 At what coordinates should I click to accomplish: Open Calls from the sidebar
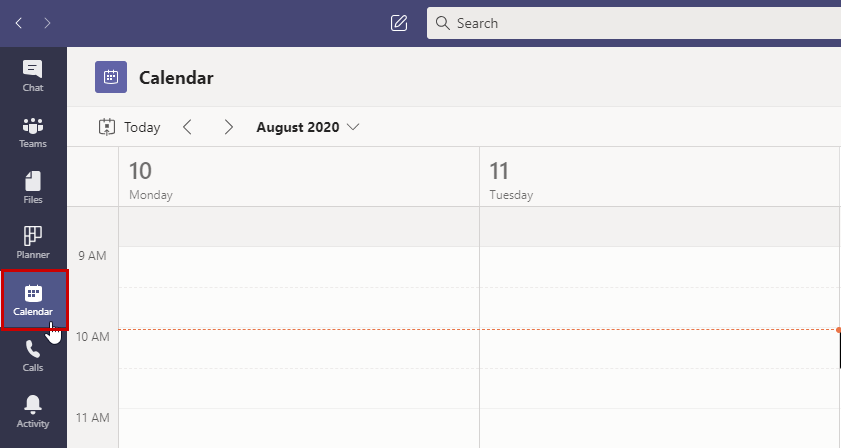(x=33, y=355)
